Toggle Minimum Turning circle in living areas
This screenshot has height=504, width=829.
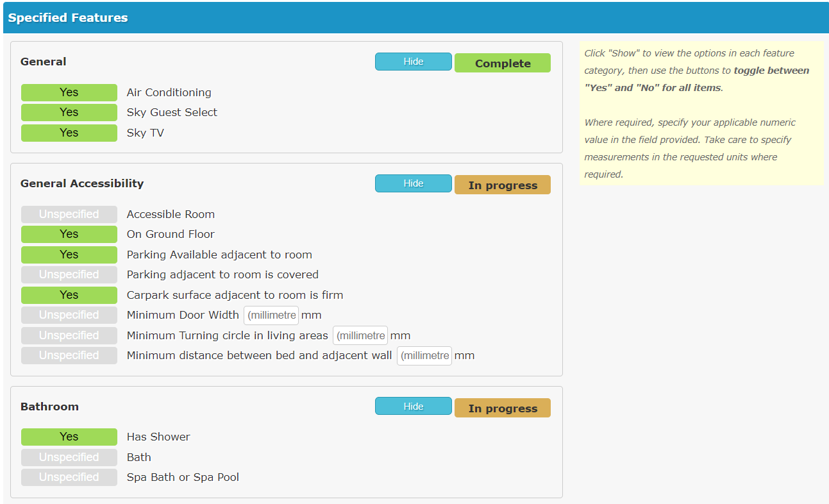pyautogui.click(x=69, y=335)
